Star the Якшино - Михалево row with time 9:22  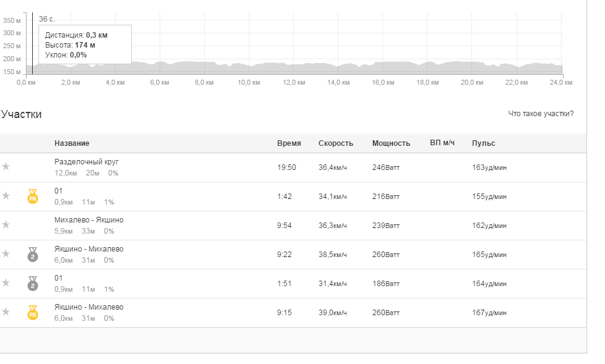(x=6, y=254)
